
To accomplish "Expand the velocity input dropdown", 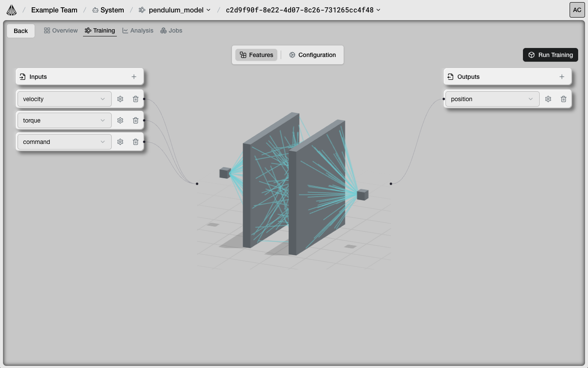I will tap(102, 99).
